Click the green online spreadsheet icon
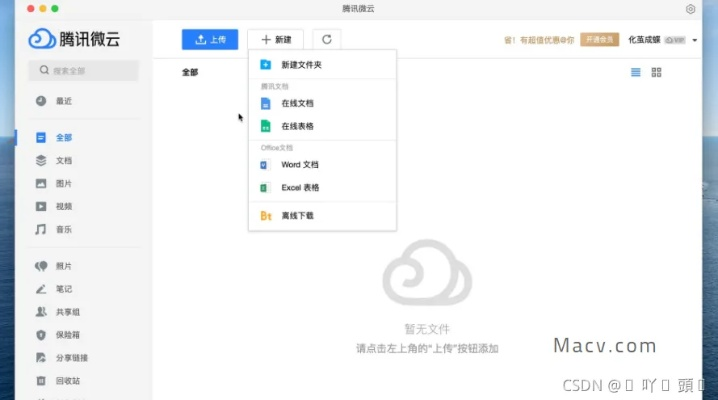 click(x=266, y=126)
